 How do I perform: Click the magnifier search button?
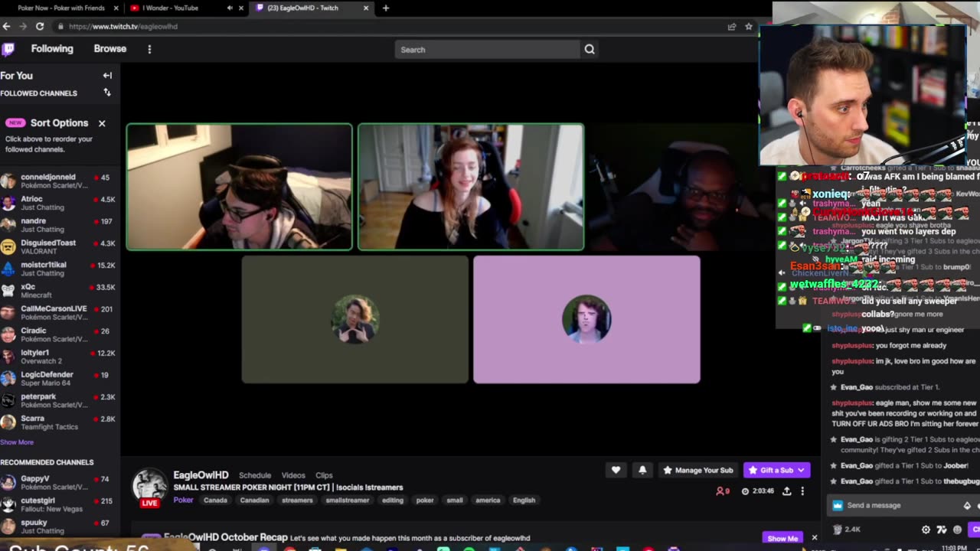590,50
